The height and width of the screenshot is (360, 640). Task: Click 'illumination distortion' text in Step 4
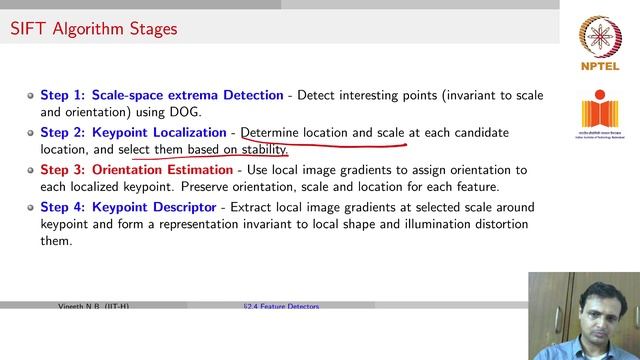point(467,224)
